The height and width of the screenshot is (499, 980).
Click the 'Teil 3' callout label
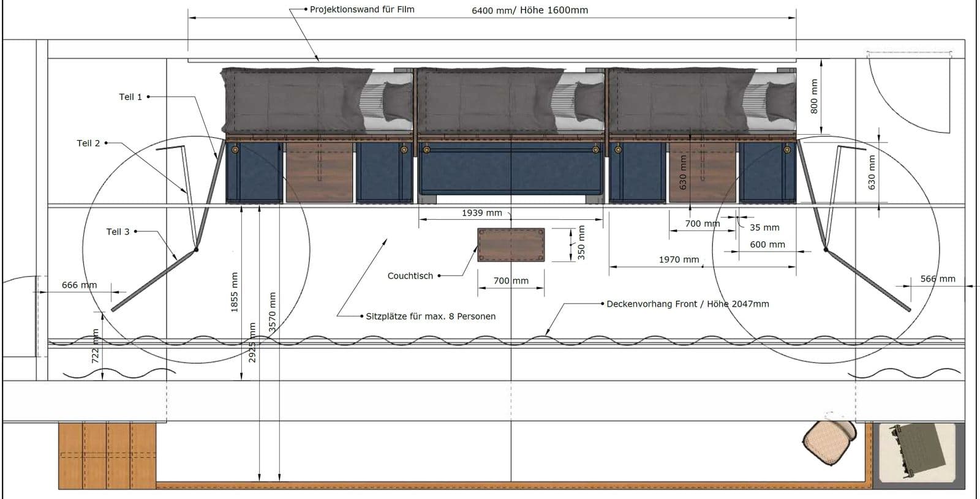tap(118, 231)
